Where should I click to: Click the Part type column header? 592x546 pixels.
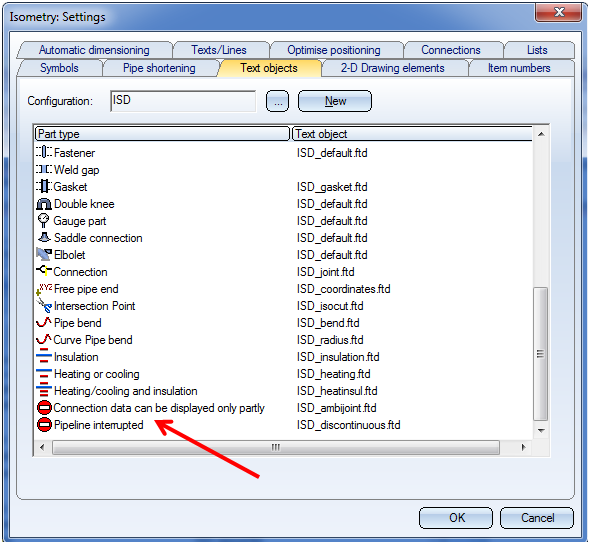coord(162,134)
